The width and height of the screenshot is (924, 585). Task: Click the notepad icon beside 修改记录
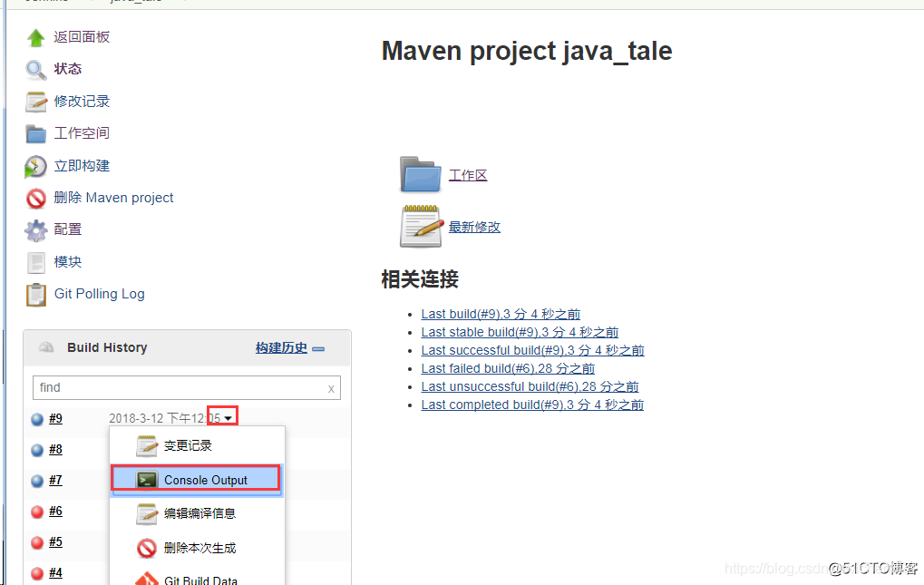pos(36,102)
